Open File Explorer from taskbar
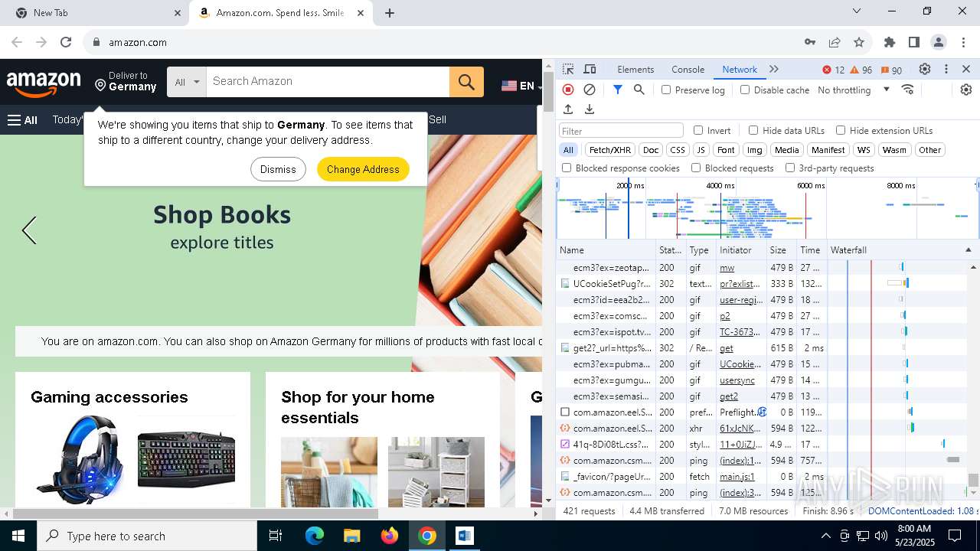Viewport: 980px width, 551px height. (x=351, y=536)
